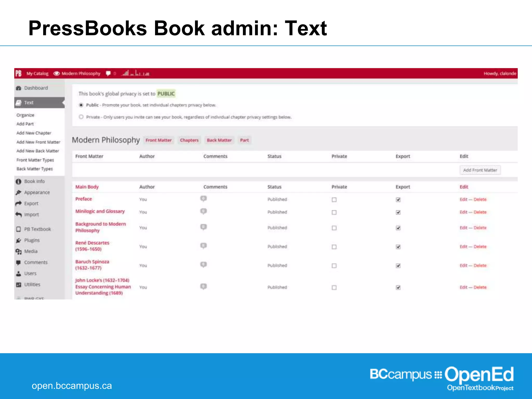This screenshot has height=399, width=532.
Task: Open Add New Front Matter in sidebar
Action: 38,142
